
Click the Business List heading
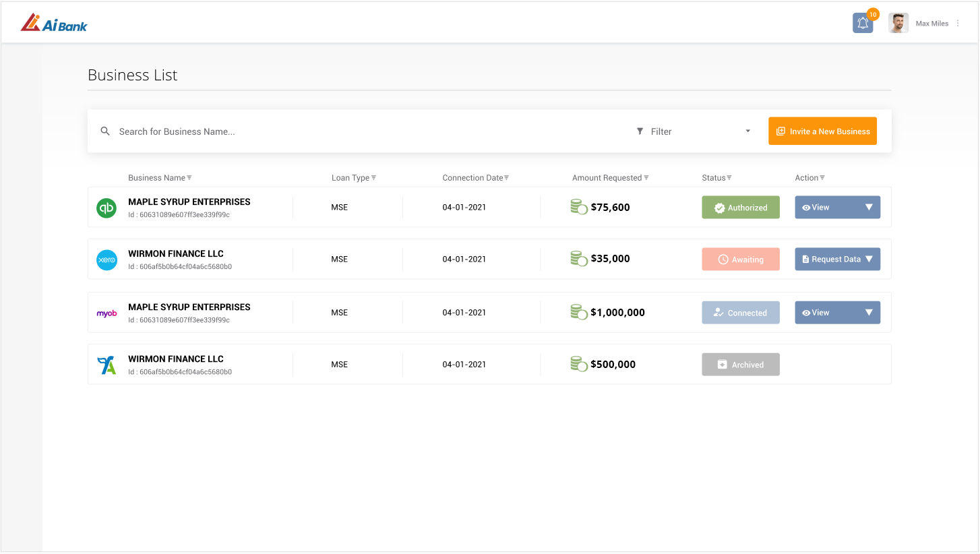point(133,75)
